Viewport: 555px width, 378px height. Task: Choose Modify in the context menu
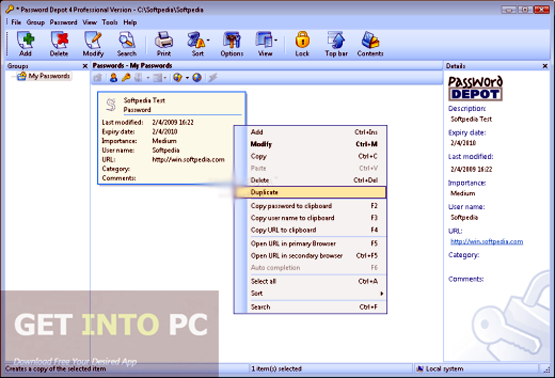coord(310,144)
